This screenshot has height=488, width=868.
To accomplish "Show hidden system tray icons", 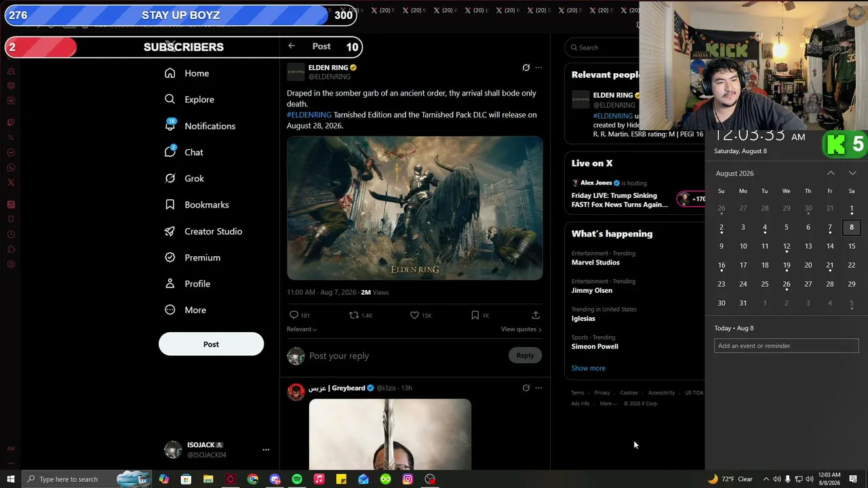I will 766,479.
